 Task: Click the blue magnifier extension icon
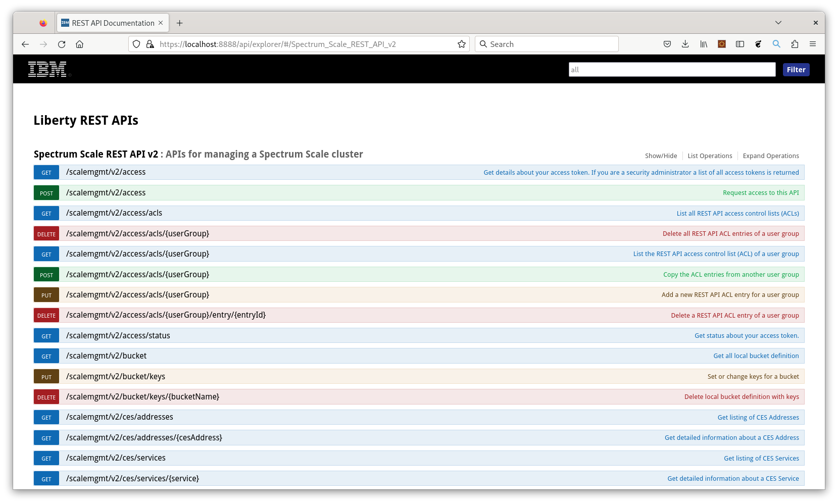click(776, 44)
